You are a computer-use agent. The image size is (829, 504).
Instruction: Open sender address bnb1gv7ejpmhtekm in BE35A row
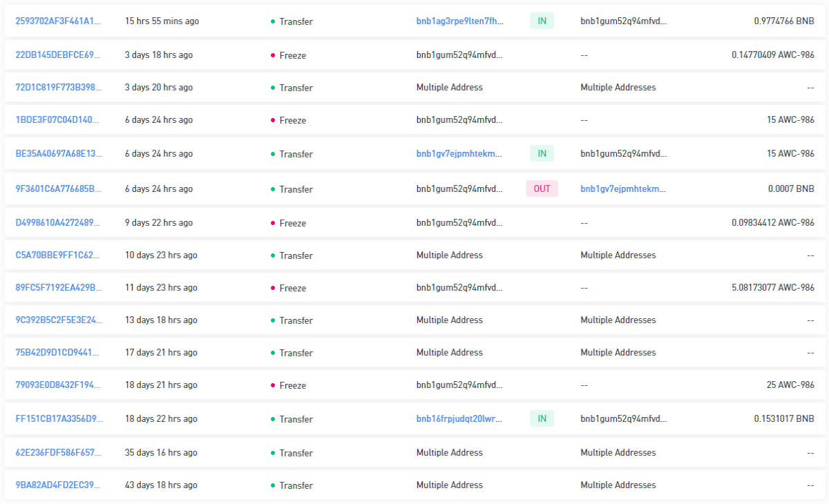tap(460, 154)
